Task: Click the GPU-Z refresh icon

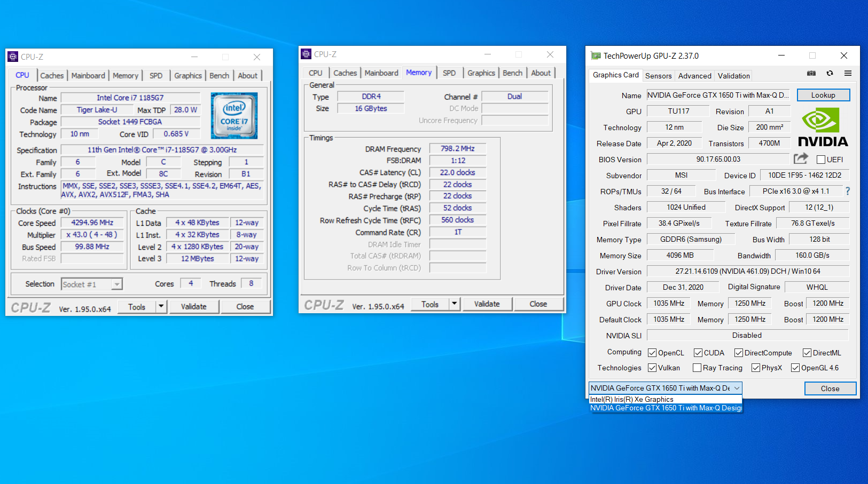Action: pyautogui.click(x=830, y=73)
